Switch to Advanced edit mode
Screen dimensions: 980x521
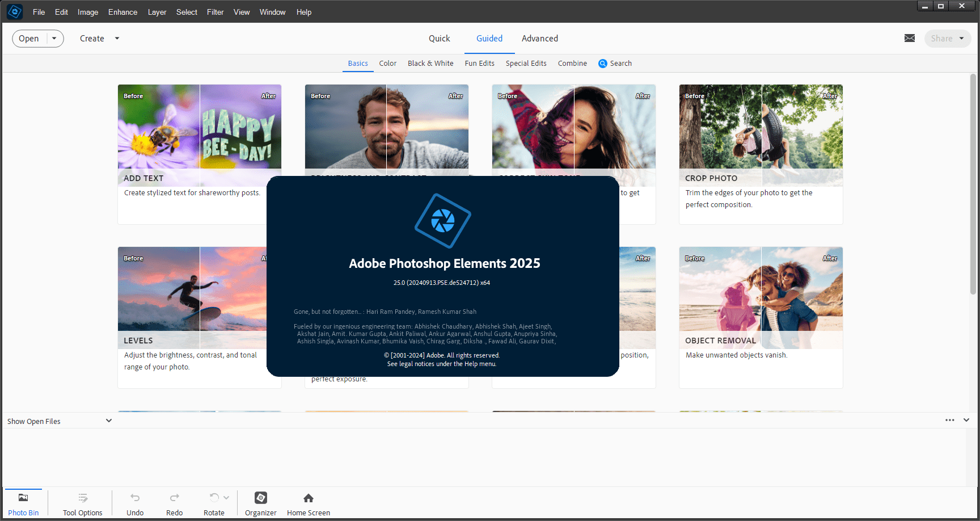tap(540, 39)
